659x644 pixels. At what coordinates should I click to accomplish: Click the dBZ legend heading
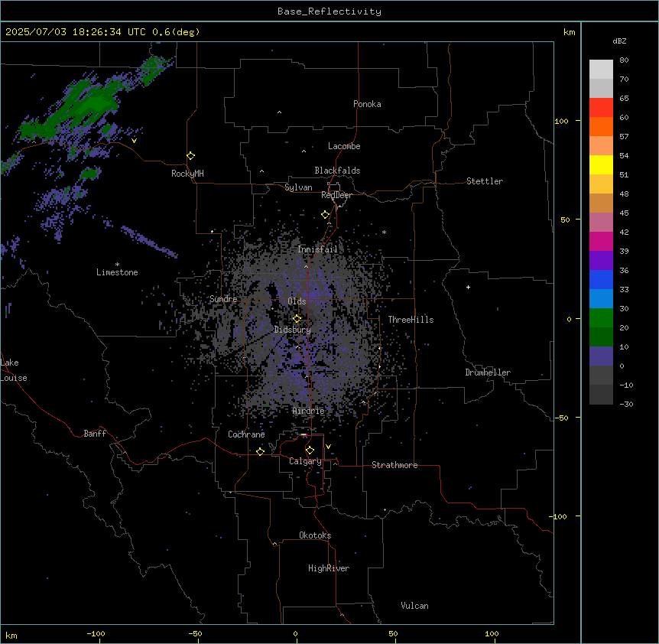pyautogui.click(x=619, y=41)
